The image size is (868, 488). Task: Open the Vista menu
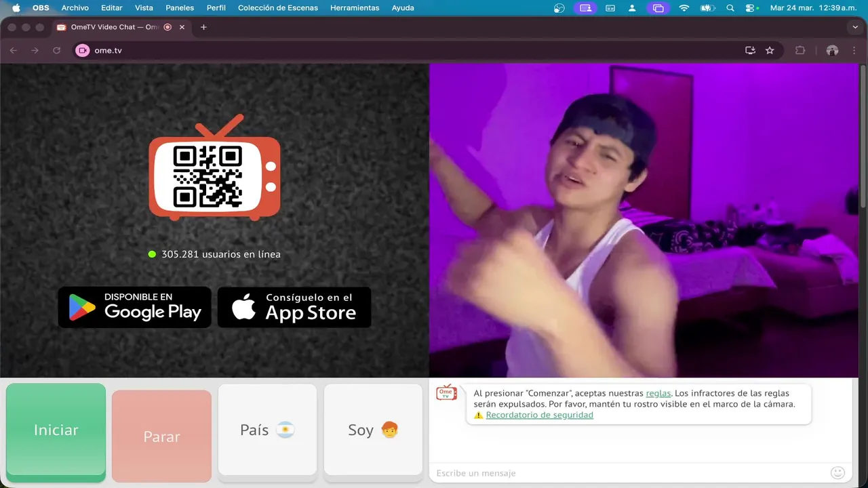click(144, 8)
